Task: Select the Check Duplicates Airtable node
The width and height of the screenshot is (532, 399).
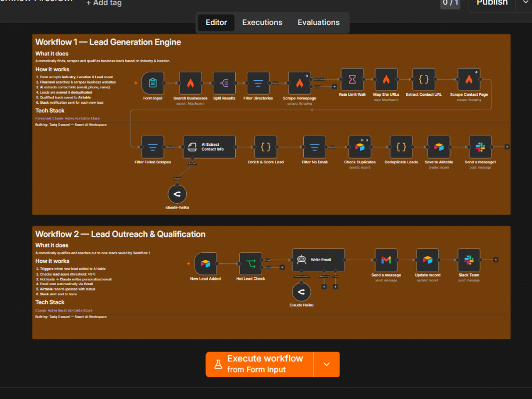Action: tap(360, 147)
